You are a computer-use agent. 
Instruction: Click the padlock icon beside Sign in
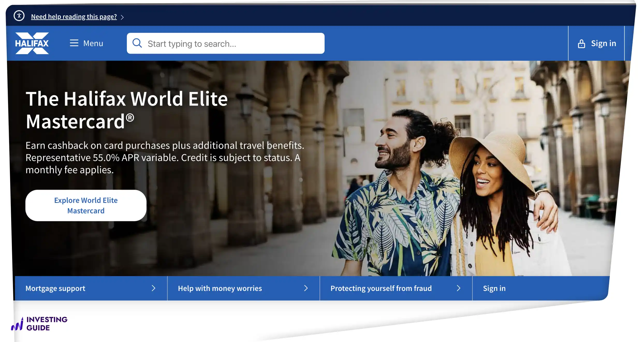(581, 44)
